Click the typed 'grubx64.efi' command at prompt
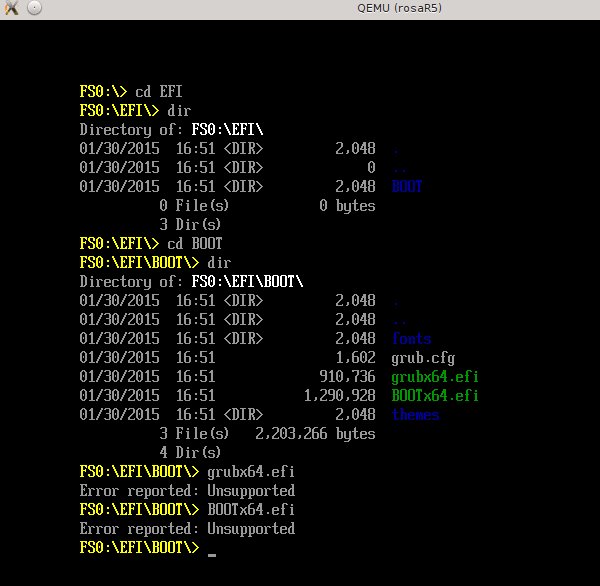The width and height of the screenshot is (600, 586). (251, 472)
